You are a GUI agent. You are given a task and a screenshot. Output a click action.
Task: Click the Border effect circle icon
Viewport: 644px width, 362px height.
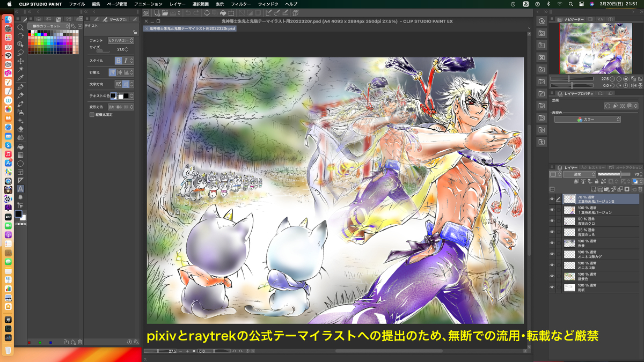pyautogui.click(x=608, y=106)
